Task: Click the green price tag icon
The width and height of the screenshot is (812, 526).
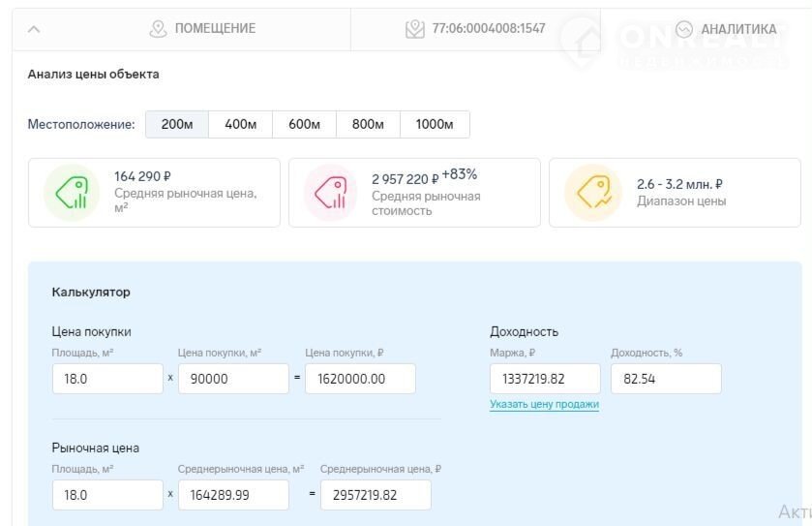Action: 72,192
